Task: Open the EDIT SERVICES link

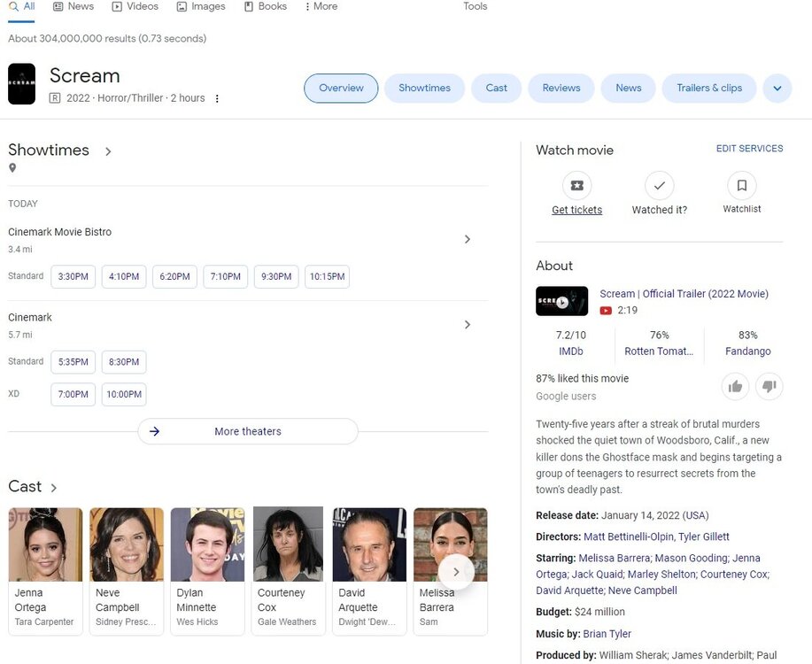Action: pos(749,149)
